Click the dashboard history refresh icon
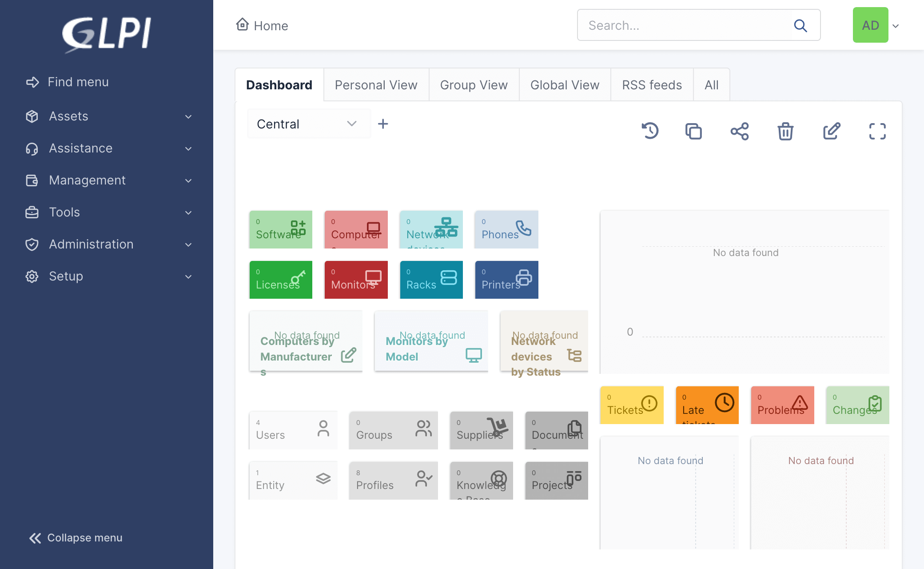 [x=650, y=131]
